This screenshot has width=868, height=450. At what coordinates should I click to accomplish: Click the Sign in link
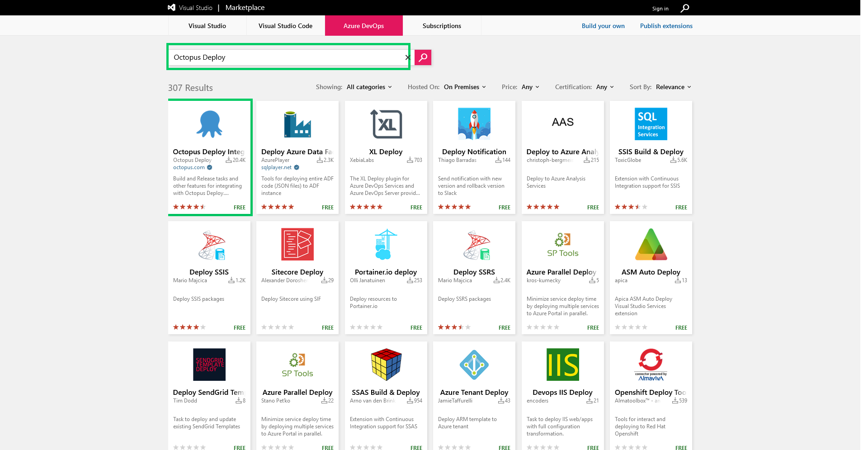click(660, 9)
